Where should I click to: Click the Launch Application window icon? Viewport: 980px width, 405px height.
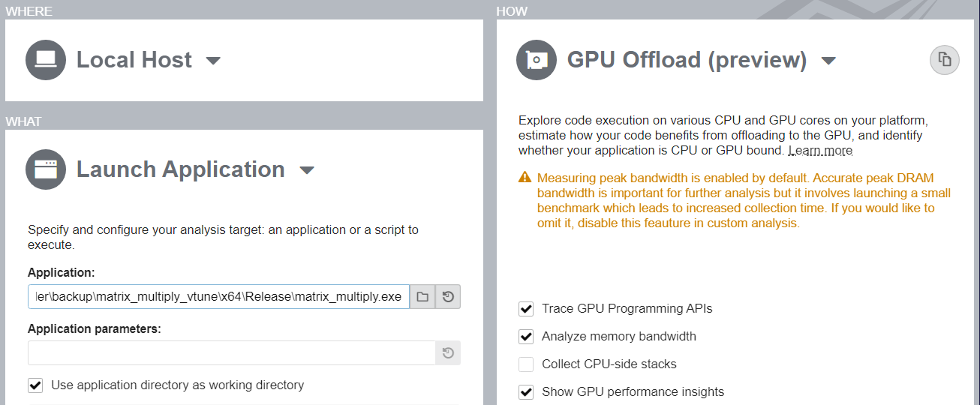pos(46,169)
